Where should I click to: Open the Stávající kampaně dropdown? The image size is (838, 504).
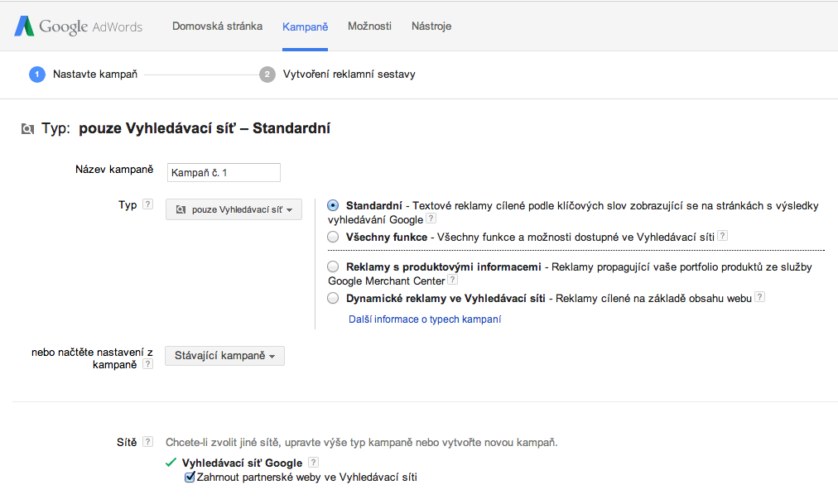[224, 356]
